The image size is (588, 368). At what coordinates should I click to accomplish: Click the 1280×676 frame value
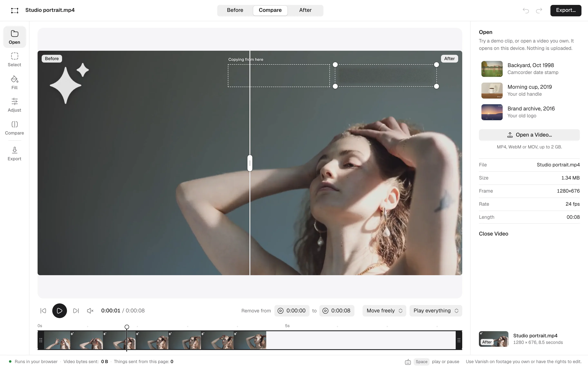[568, 191]
